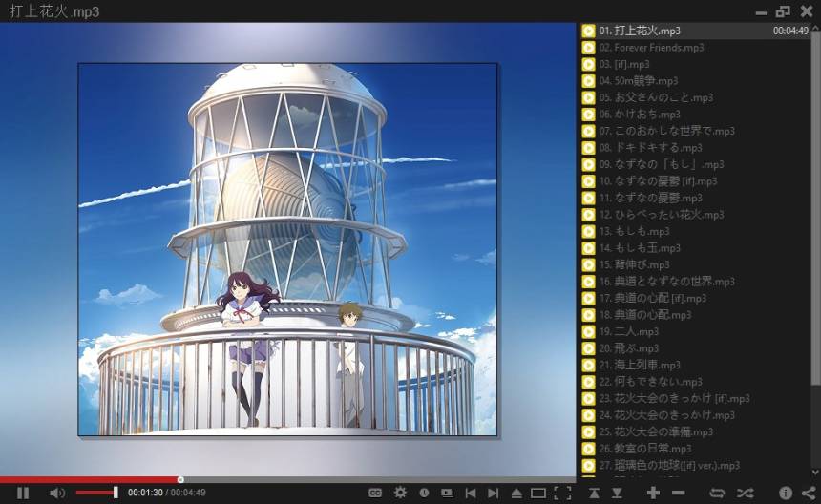
Task: Skip to next track
Action: (x=493, y=493)
